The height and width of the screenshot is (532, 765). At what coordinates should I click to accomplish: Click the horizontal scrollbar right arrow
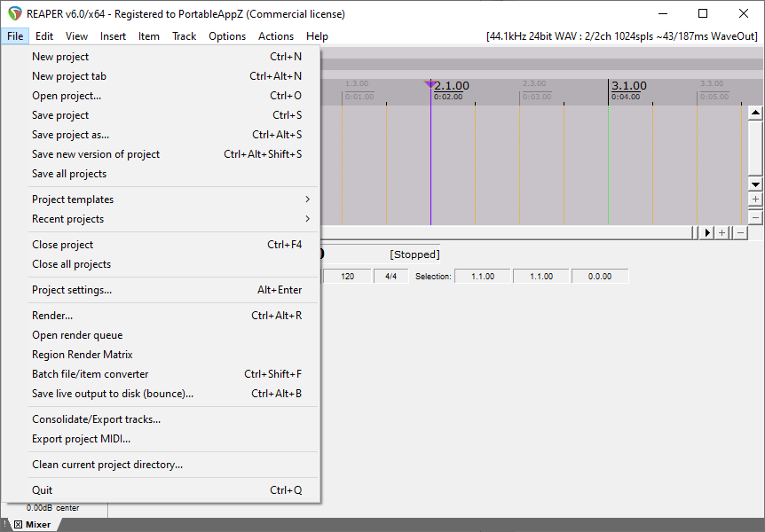[x=707, y=232]
